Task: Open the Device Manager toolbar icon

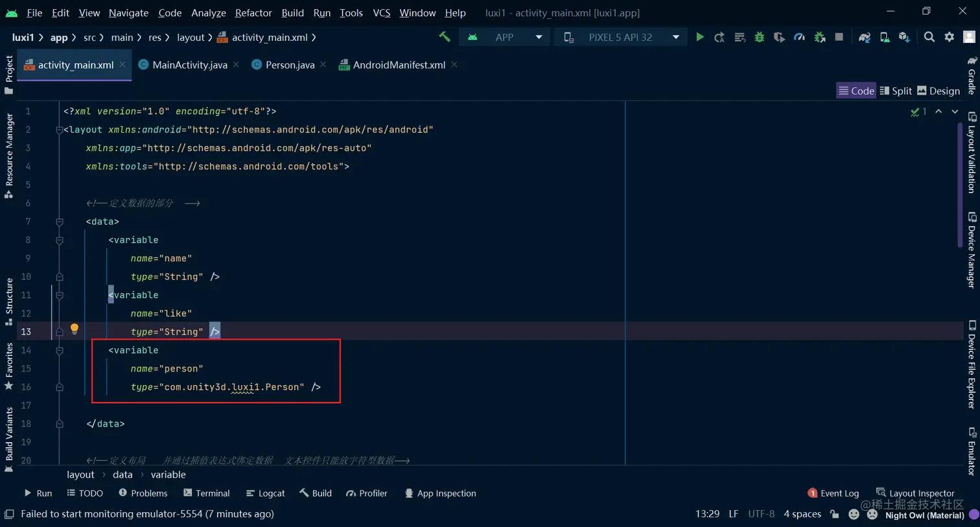Action: [884, 37]
